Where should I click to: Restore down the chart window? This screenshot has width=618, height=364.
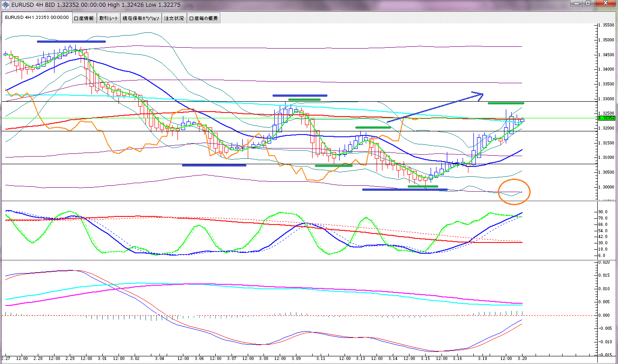[x=588, y=3]
